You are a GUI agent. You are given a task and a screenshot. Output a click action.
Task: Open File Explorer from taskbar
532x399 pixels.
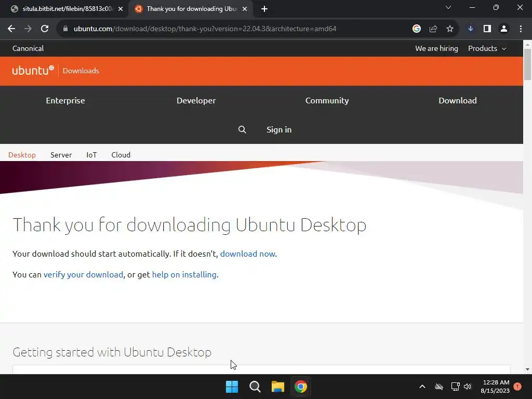coord(277,387)
